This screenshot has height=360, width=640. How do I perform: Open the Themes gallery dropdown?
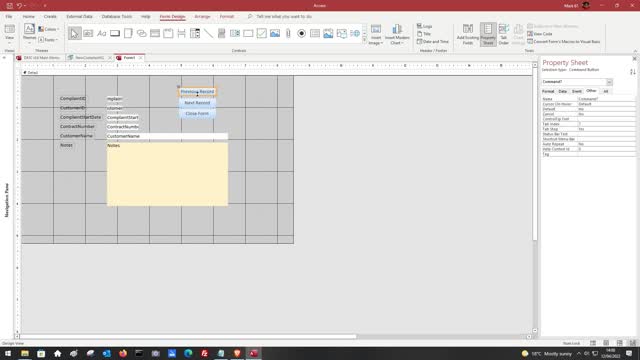(x=29, y=34)
